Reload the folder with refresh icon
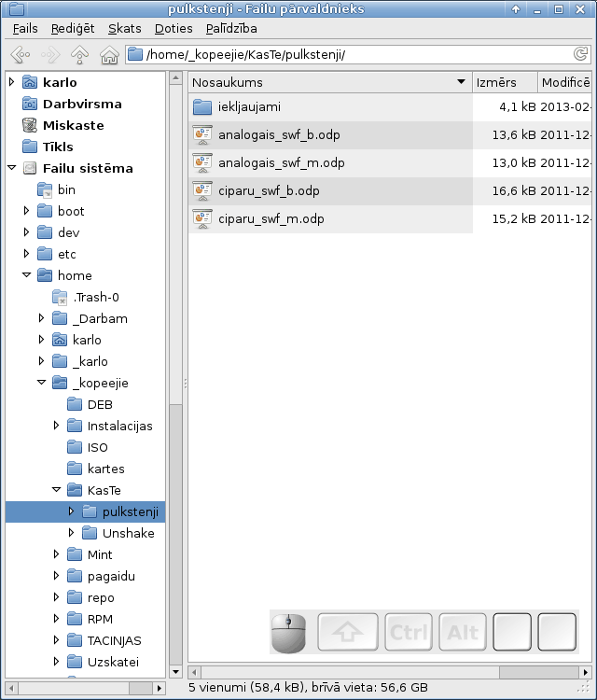This screenshot has width=597, height=700. click(580, 54)
